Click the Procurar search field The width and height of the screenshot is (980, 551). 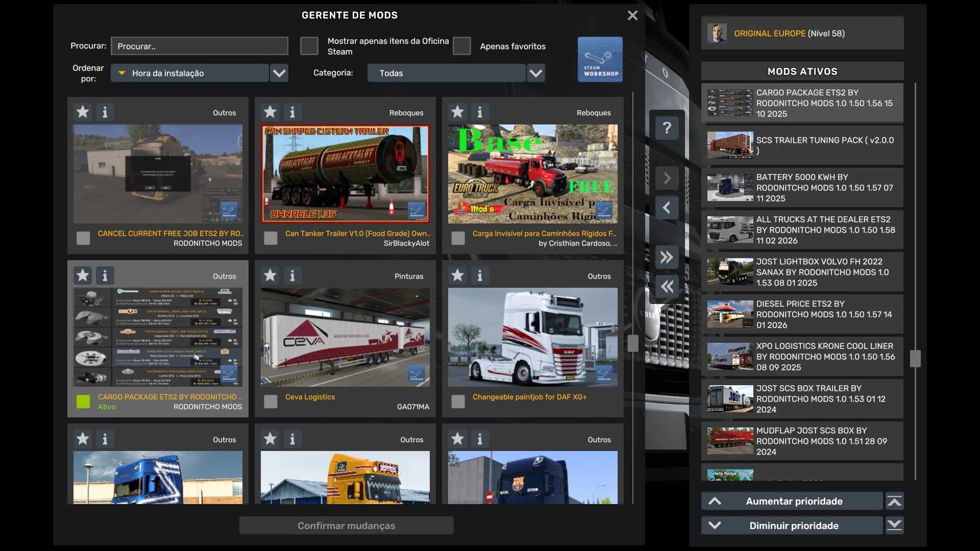[200, 46]
